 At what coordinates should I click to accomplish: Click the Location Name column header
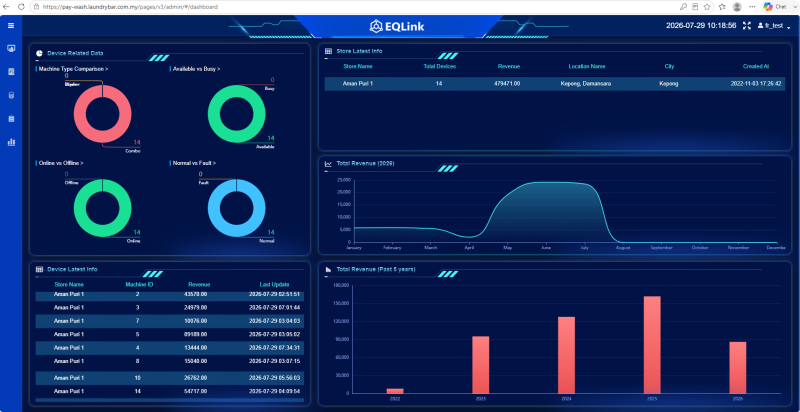pyautogui.click(x=587, y=66)
